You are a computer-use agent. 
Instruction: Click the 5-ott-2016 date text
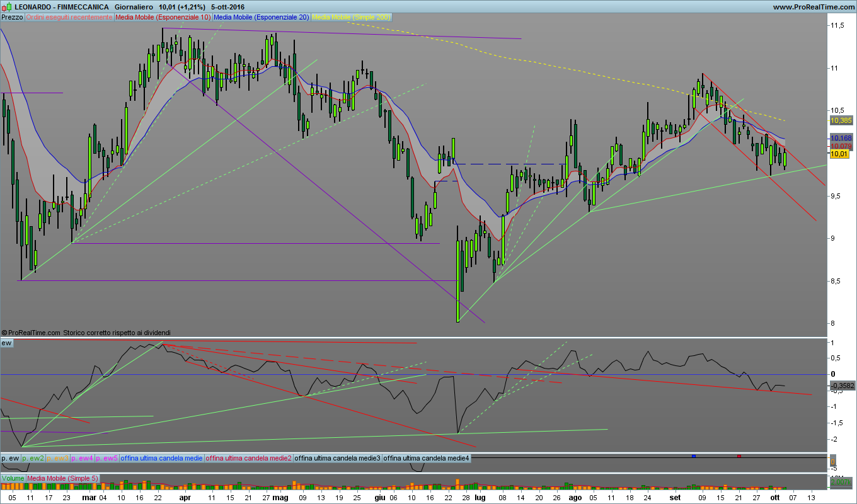click(x=227, y=6)
